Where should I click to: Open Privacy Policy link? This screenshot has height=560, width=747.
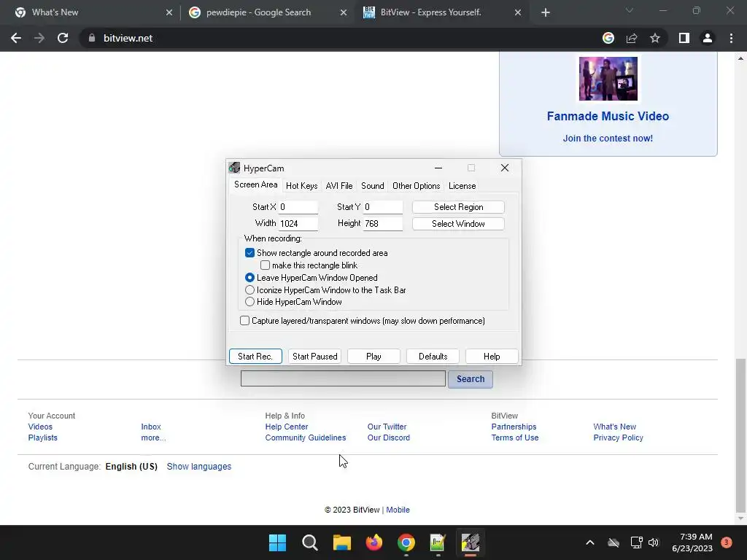618,437
